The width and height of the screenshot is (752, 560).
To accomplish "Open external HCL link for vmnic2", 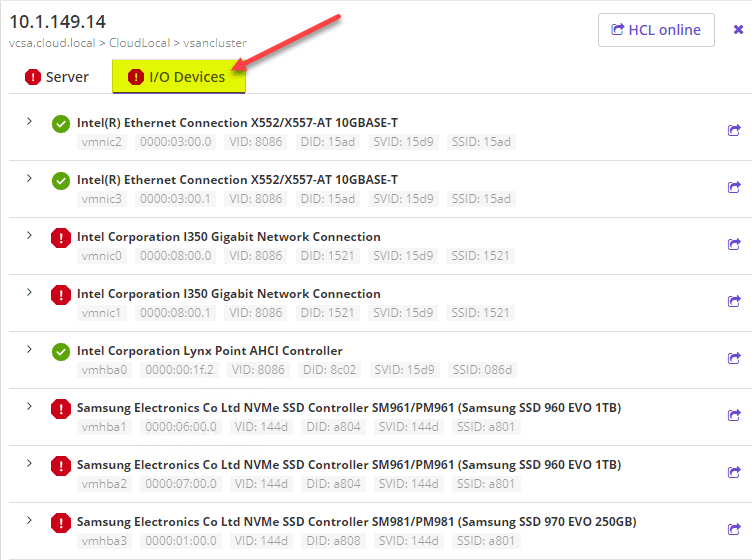I will click(x=734, y=130).
